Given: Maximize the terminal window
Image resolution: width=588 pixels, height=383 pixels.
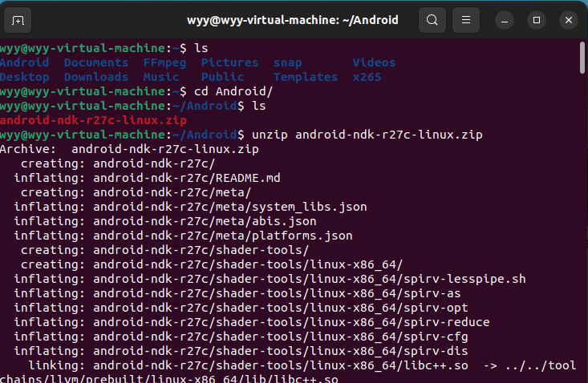Looking at the screenshot, I should click(x=537, y=19).
